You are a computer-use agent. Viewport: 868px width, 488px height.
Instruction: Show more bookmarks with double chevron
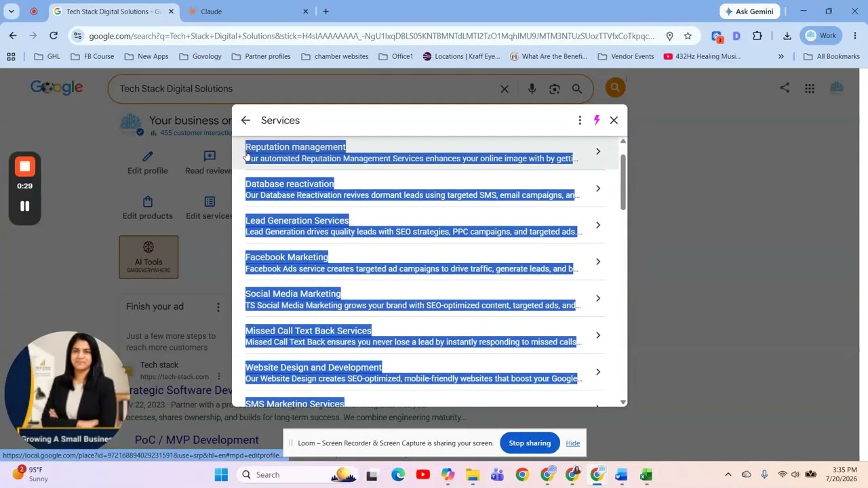pyautogui.click(x=781, y=57)
